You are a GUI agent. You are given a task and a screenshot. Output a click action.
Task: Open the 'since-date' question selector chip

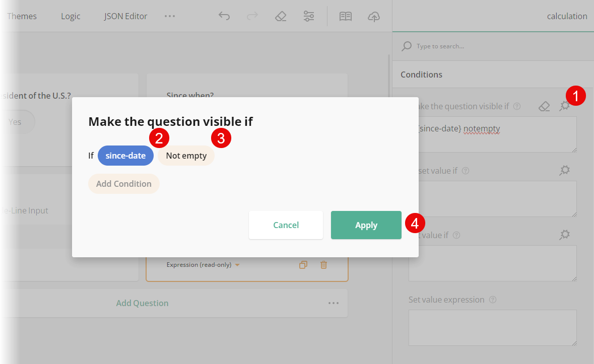[x=125, y=156]
